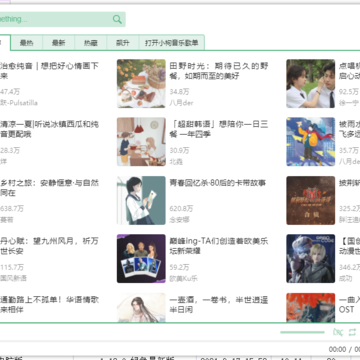The image size is (360, 360).
Task: Open playlist 乡村之旅：安静惬意·与自然同在
Action: click(49, 188)
